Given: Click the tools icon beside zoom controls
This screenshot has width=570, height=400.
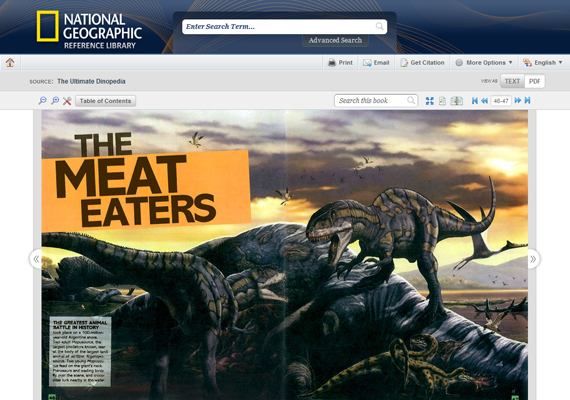Looking at the screenshot, I should pos(67,101).
